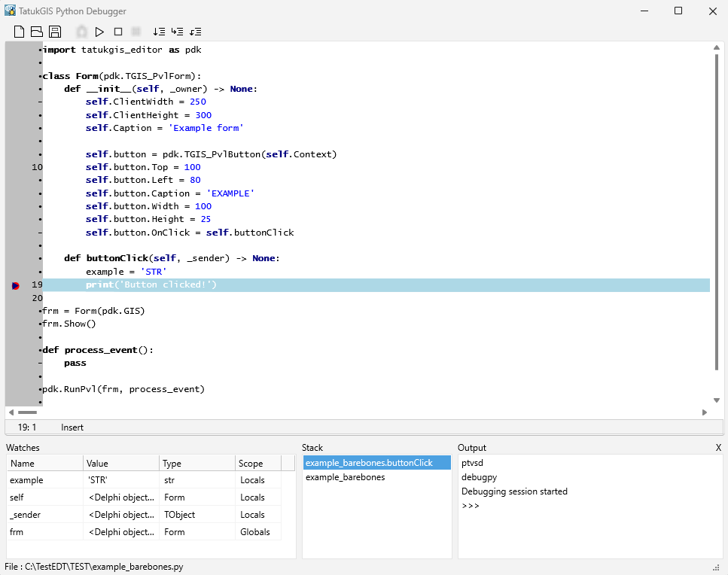Toggle the breakpoint on line 19

point(14,285)
